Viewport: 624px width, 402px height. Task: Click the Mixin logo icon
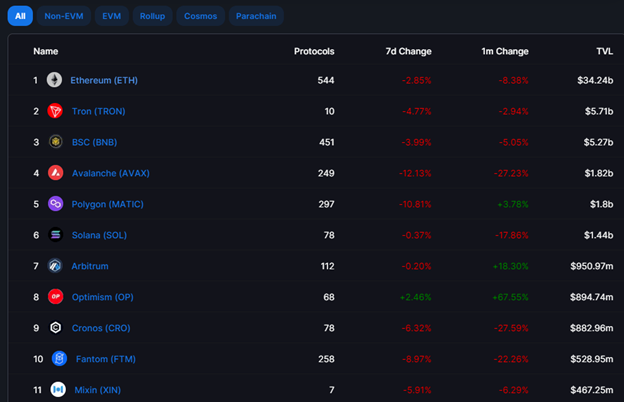point(58,389)
